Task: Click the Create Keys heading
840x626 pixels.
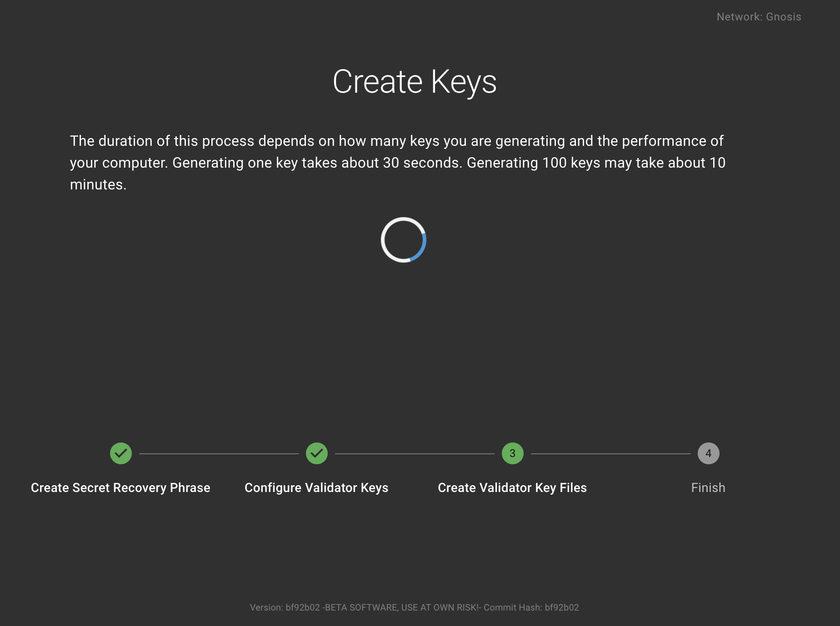Action: click(x=415, y=82)
